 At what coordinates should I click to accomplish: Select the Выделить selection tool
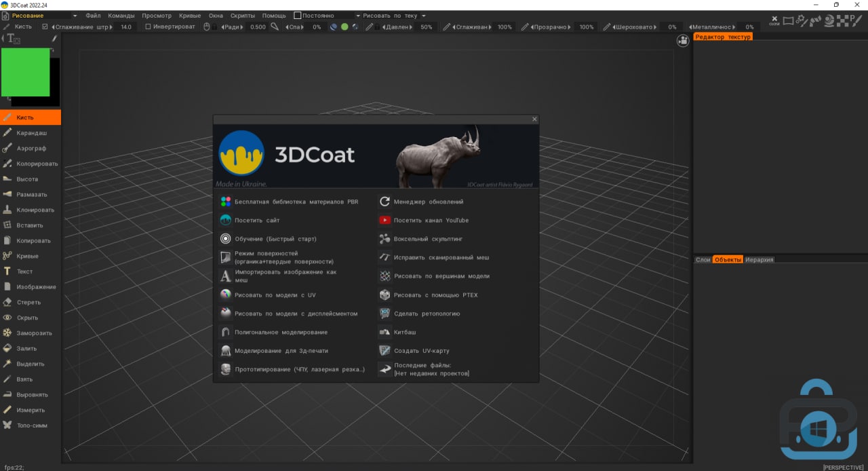point(31,364)
